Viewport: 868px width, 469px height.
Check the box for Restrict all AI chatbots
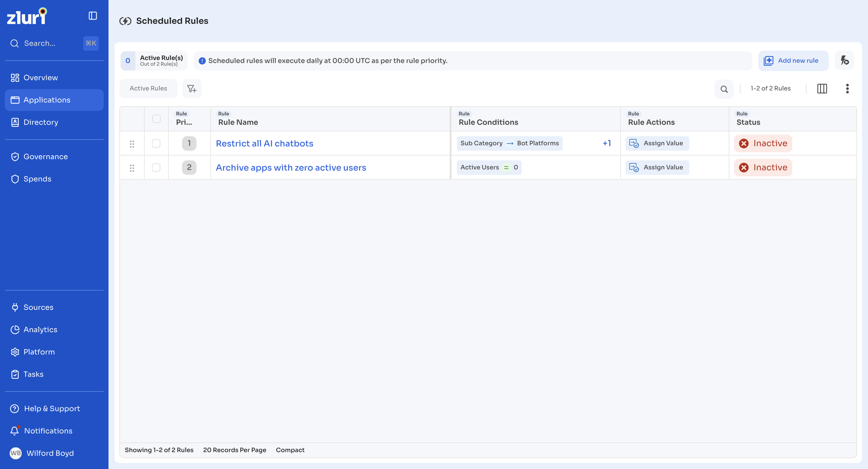click(x=156, y=143)
